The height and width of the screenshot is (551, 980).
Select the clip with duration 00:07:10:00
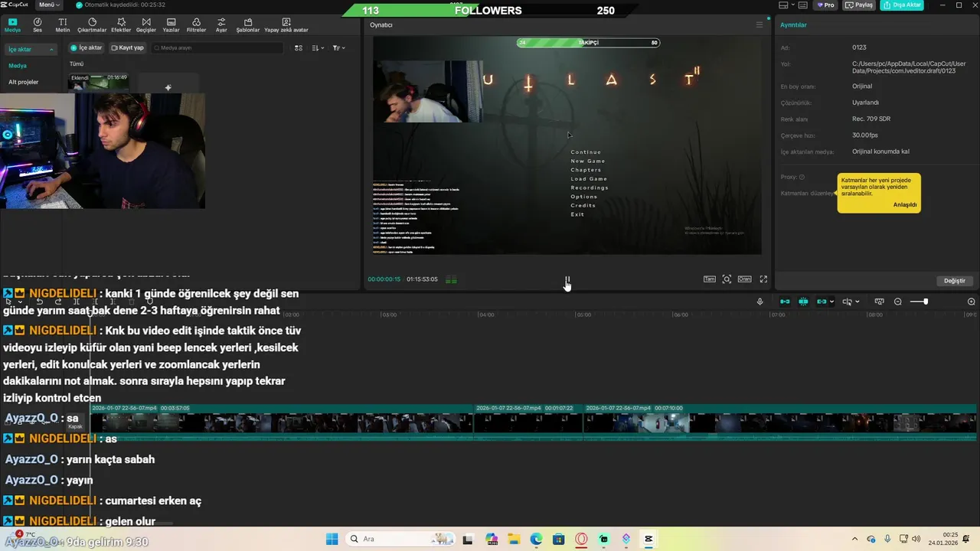click(780, 422)
